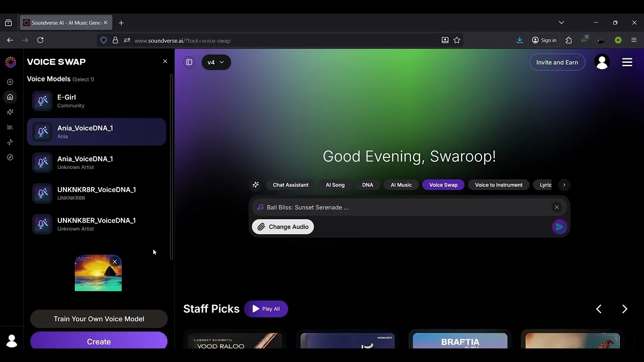Click the four-point star icon below the library icon
This screenshot has height=362, width=644.
pos(10,142)
